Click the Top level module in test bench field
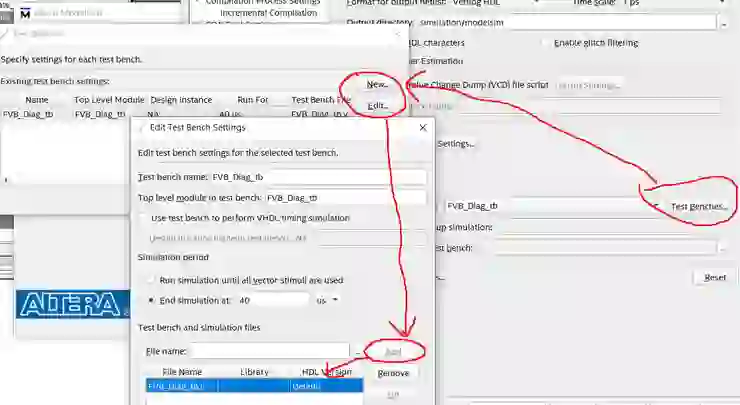The height and width of the screenshot is (405, 740). pyautogui.click(x=345, y=198)
